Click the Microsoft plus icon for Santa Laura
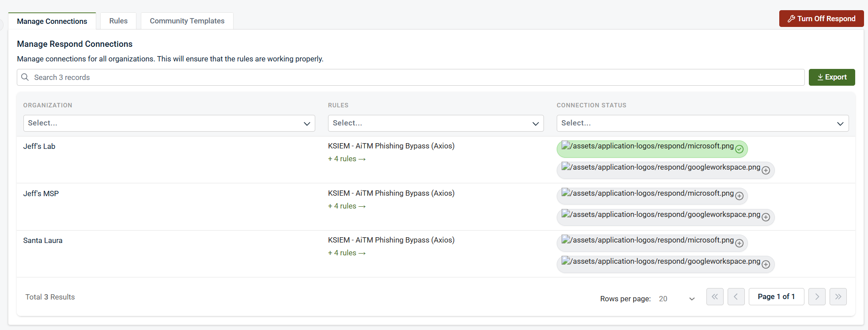Viewport: 868px width, 330px height. coord(739,243)
